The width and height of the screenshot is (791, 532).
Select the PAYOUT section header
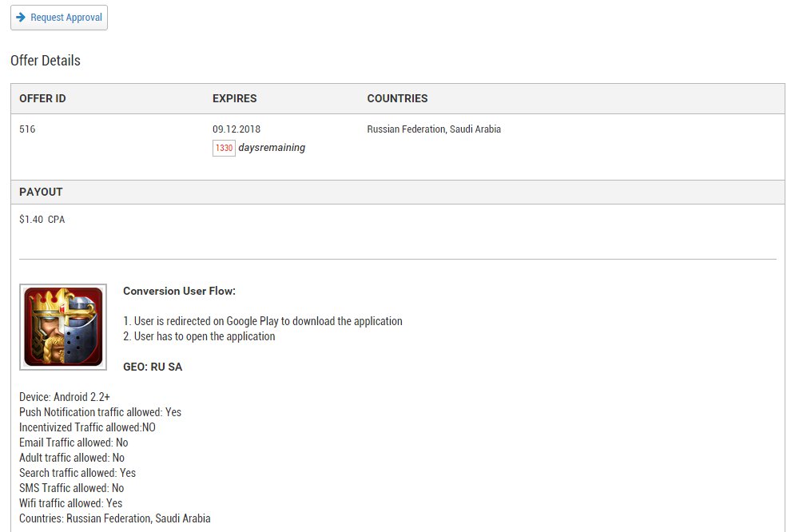click(41, 192)
